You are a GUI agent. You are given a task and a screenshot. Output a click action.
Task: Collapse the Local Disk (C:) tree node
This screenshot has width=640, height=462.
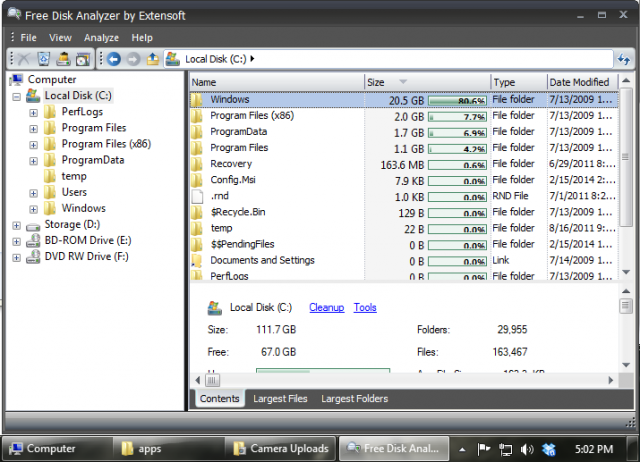[x=16, y=97]
